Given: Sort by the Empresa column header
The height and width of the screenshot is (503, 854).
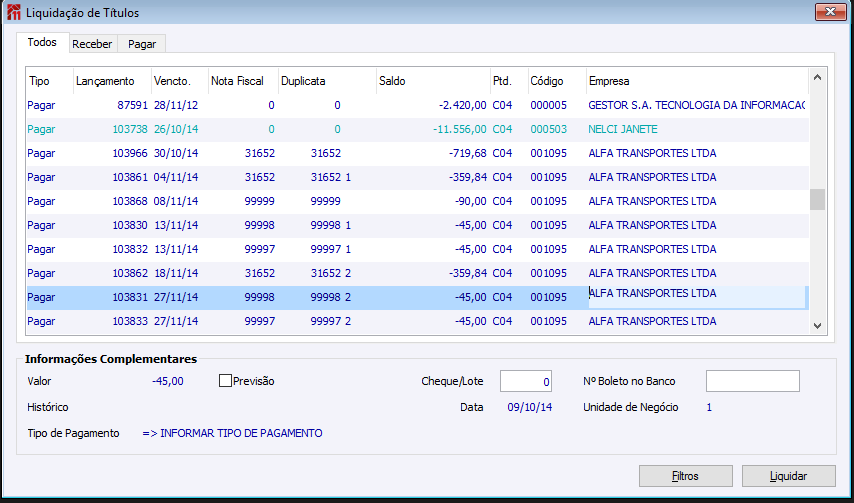Looking at the screenshot, I should click(697, 81).
